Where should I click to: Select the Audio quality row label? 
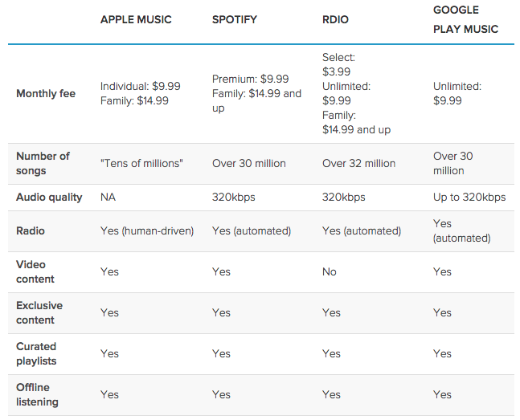49,197
